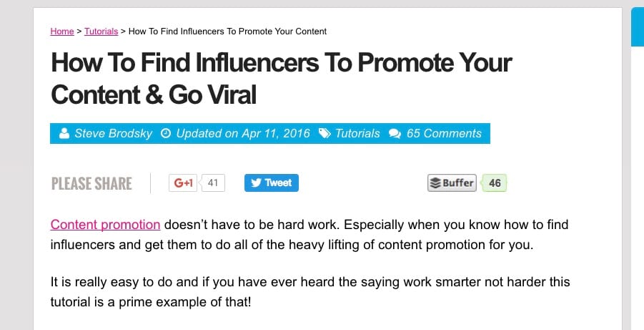Click the Buffer stacked layers icon
The height and width of the screenshot is (330, 644).
(x=436, y=183)
